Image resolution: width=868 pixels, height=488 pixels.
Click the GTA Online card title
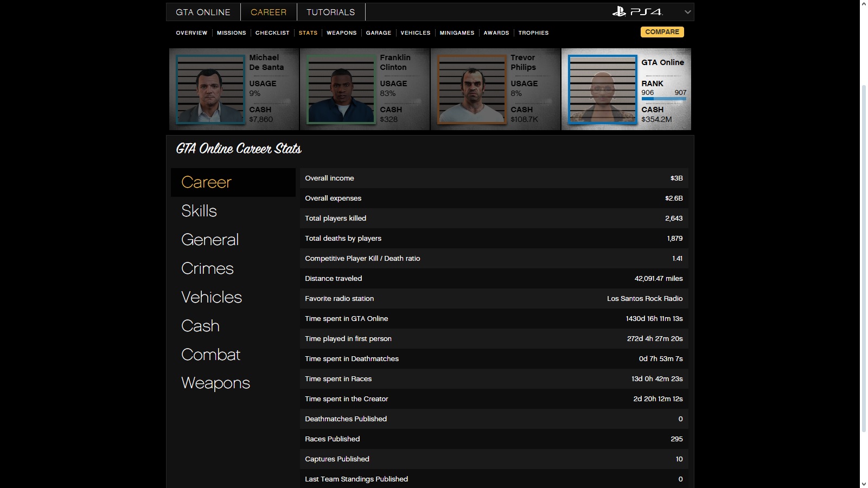pyautogui.click(x=662, y=62)
